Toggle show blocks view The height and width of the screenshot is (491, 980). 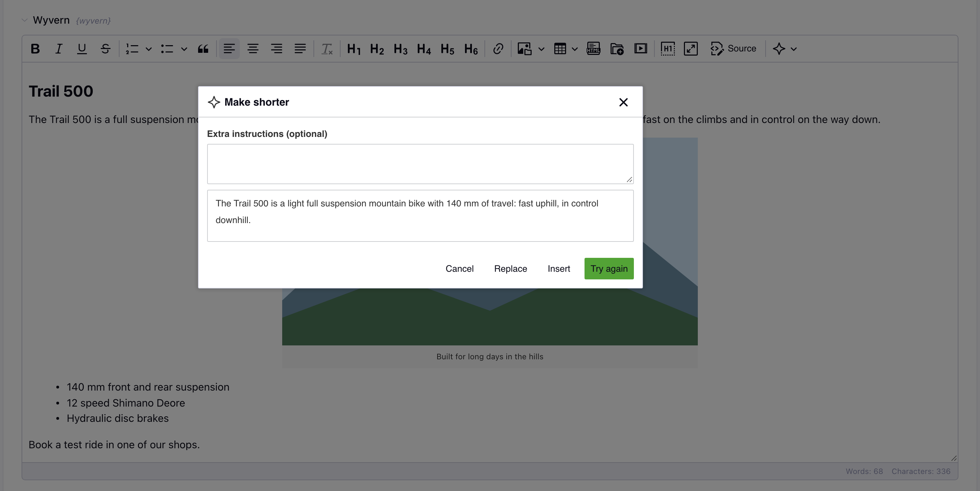point(668,49)
